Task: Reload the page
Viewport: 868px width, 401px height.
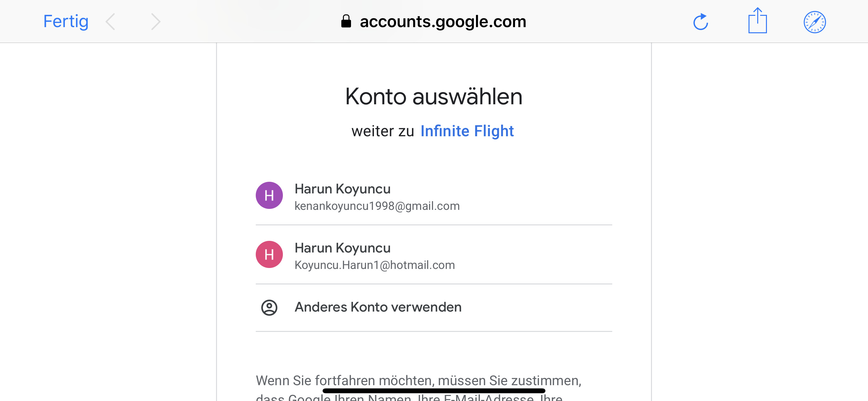Action: click(700, 22)
